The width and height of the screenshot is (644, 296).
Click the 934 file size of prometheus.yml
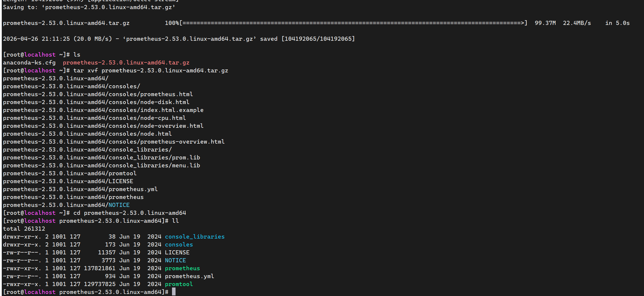click(110, 276)
